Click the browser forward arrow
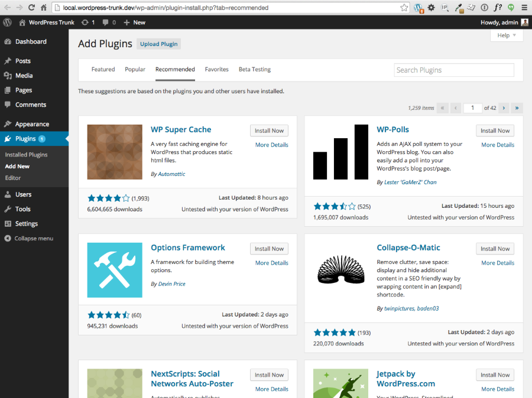Screen dimensions: 532x398 [x=20, y=8]
